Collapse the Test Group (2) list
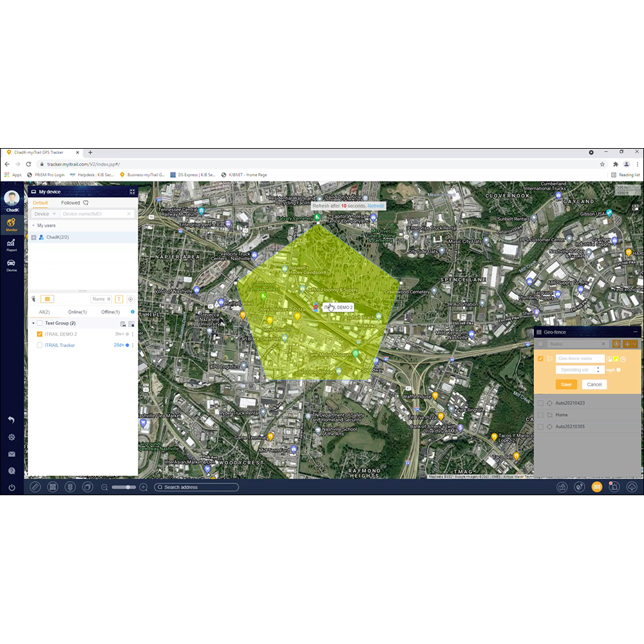The width and height of the screenshot is (644, 644). [33, 323]
